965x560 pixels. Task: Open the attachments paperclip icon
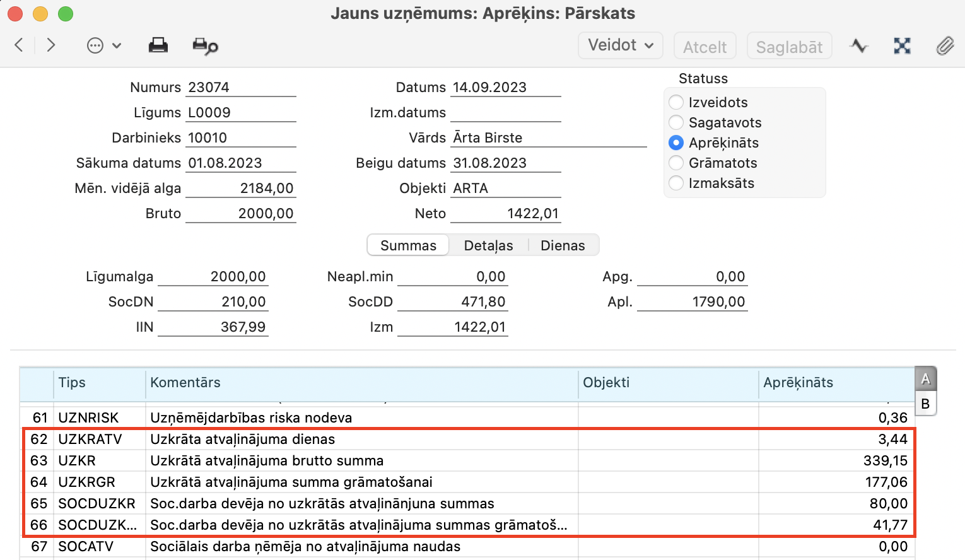(x=944, y=46)
